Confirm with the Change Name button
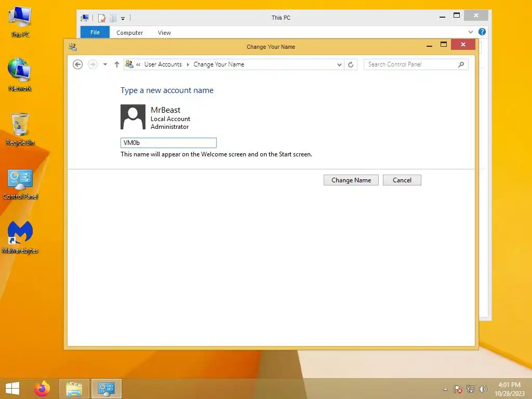 (x=351, y=180)
